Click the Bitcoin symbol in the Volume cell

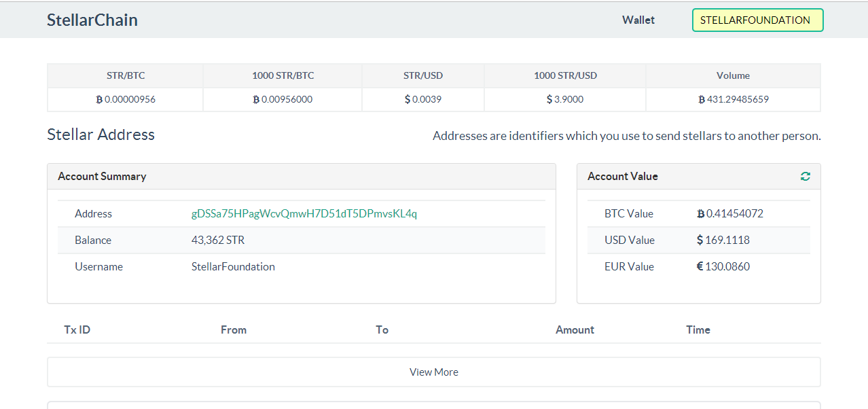(702, 100)
